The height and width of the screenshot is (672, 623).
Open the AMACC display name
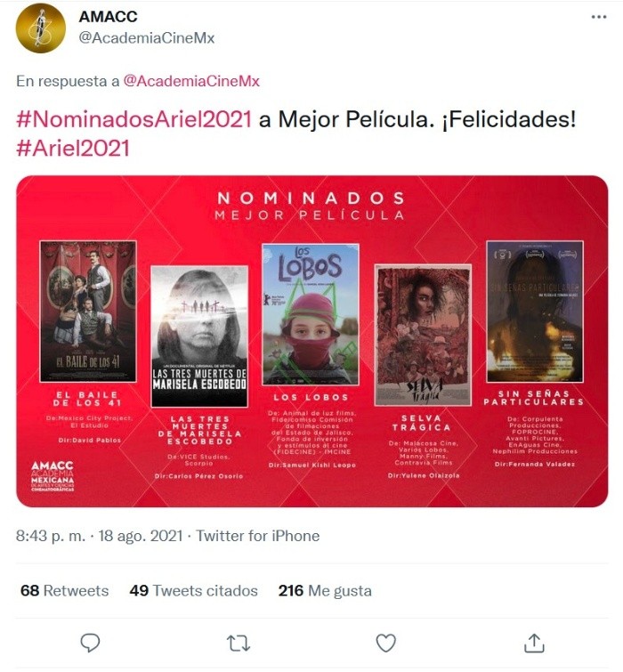coord(109,16)
